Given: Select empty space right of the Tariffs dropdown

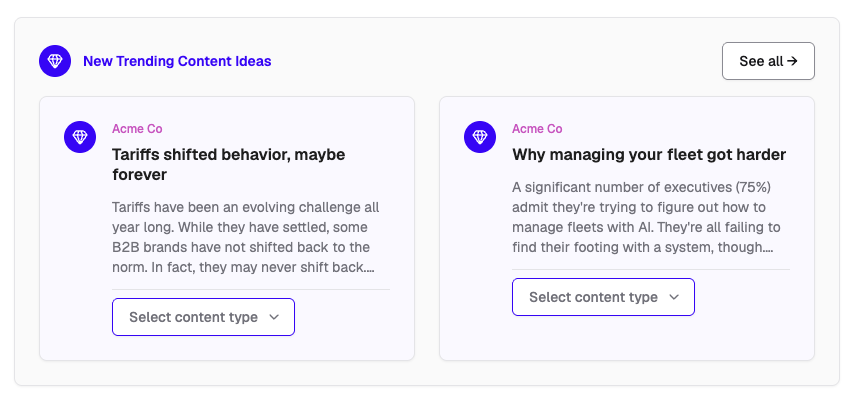Looking at the screenshot, I should coord(342,317).
